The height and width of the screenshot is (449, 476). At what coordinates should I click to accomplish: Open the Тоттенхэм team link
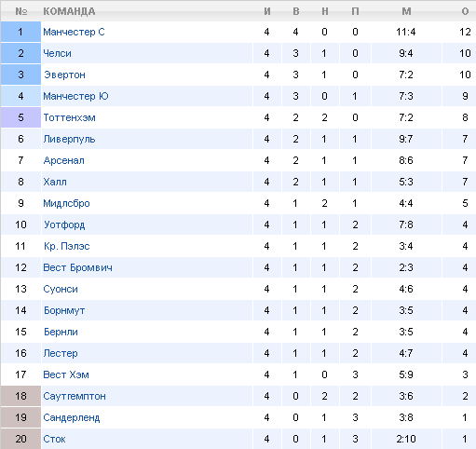click(69, 117)
